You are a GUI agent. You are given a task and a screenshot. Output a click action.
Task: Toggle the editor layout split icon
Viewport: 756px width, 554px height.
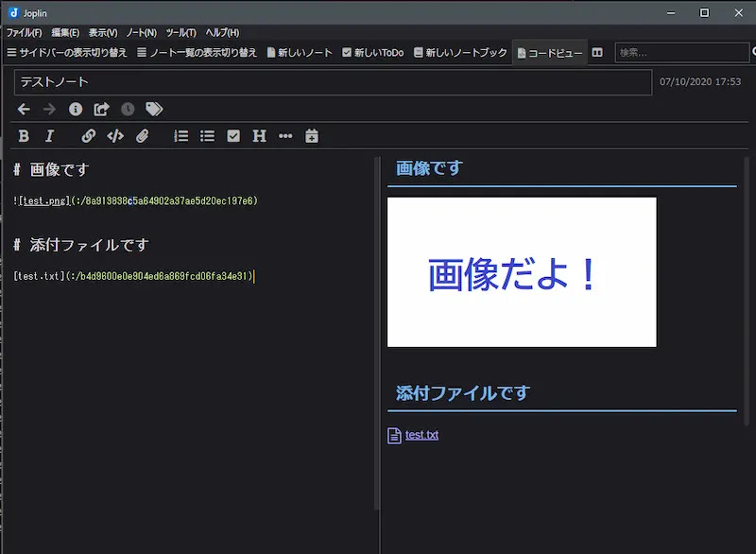click(x=597, y=53)
